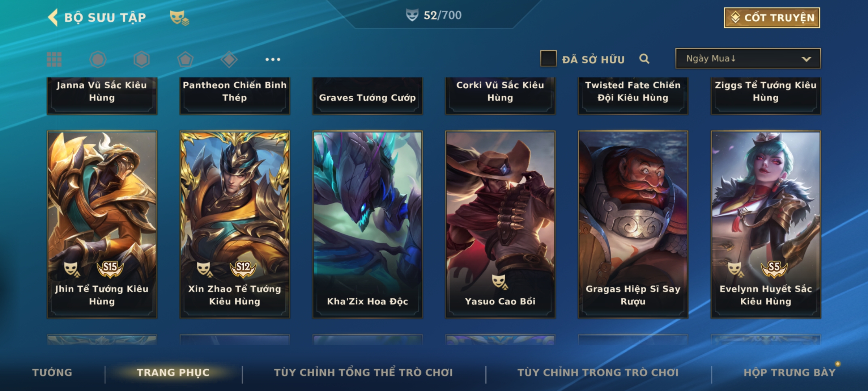Open Tùy Chỉnh Tổng Thể Trò Chơi tab
The width and height of the screenshot is (868, 391).
pyautogui.click(x=363, y=373)
